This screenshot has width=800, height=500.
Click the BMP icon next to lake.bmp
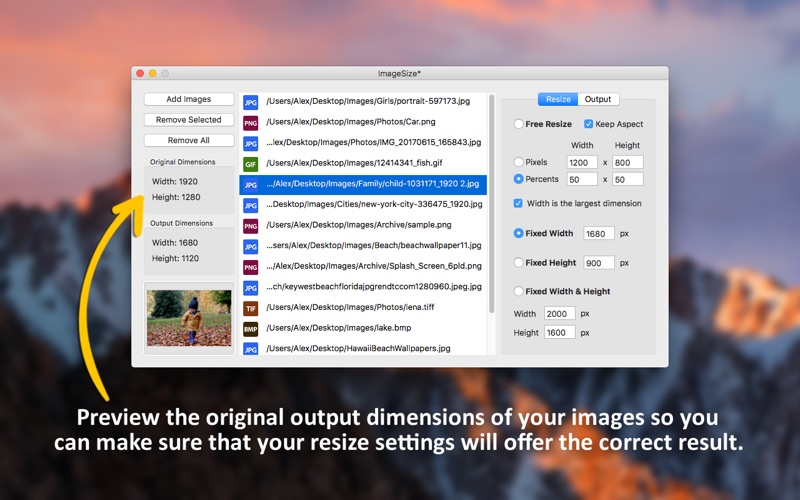click(x=251, y=328)
